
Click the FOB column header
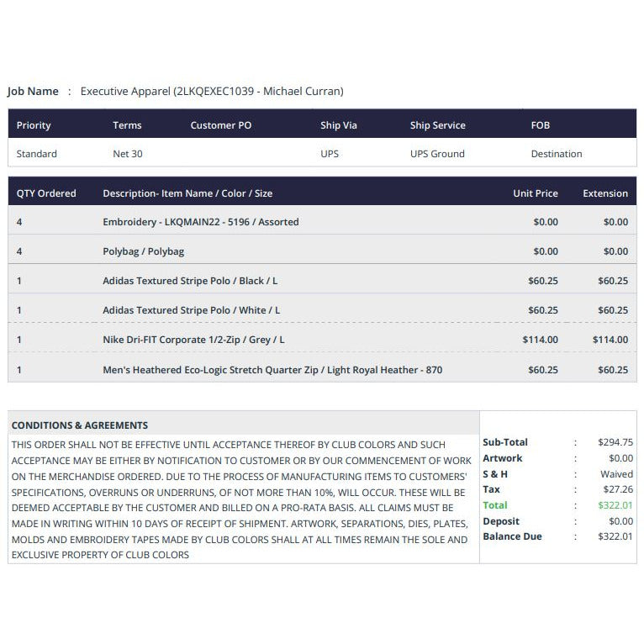click(540, 125)
